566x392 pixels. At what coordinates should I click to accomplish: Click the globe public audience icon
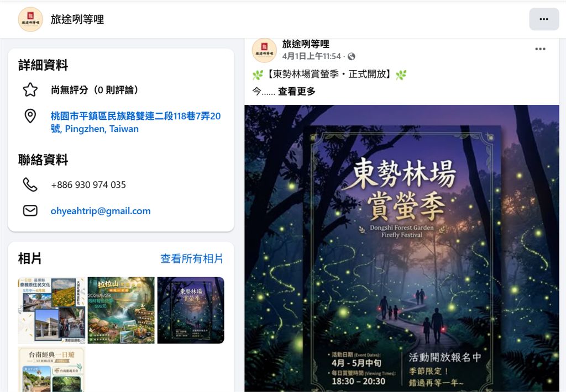[351, 56]
